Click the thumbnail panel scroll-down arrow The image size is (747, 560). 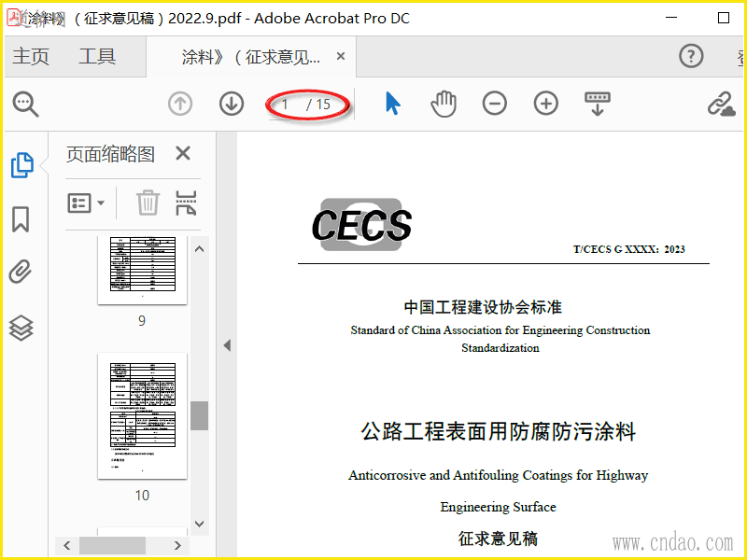point(200,524)
